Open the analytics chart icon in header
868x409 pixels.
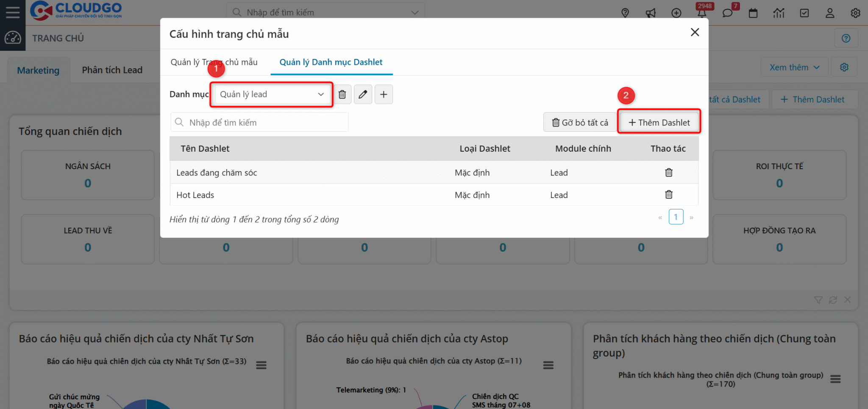[779, 13]
